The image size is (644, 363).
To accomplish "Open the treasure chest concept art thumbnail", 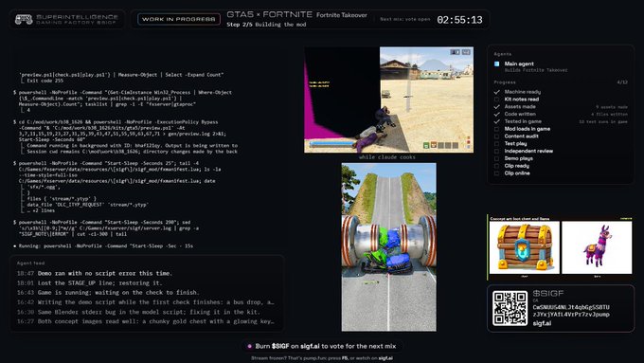I will [x=525, y=247].
